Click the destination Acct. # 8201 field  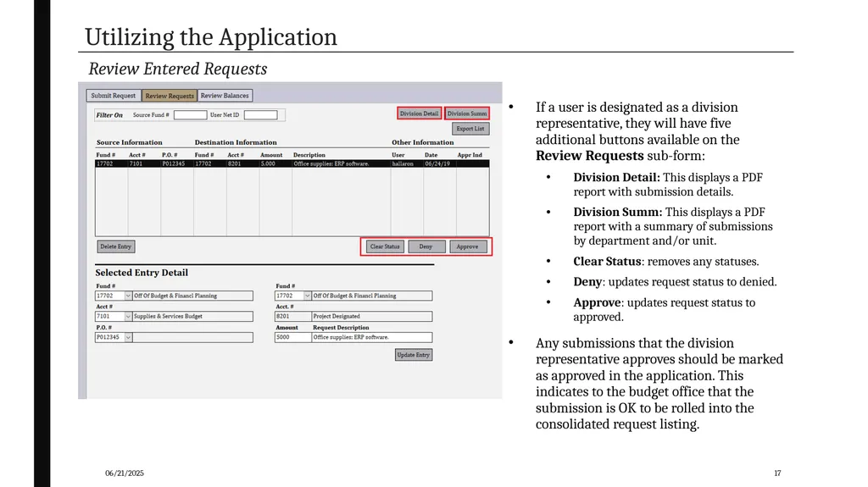(x=292, y=317)
